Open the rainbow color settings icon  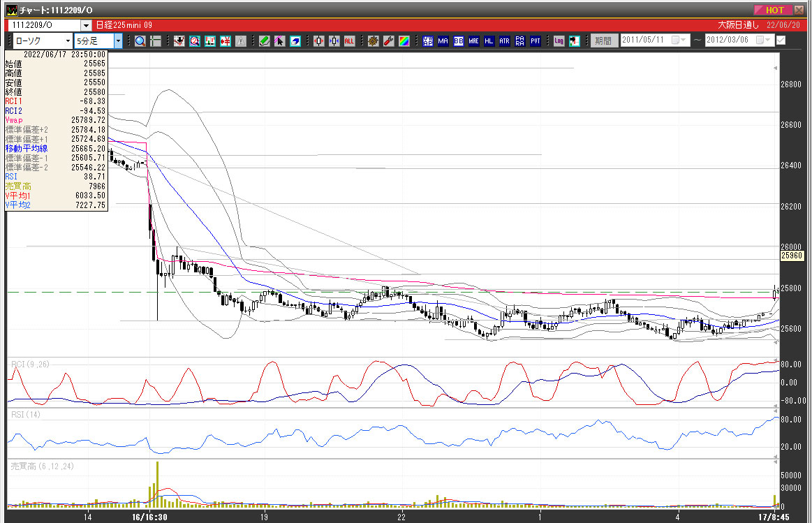click(x=404, y=41)
